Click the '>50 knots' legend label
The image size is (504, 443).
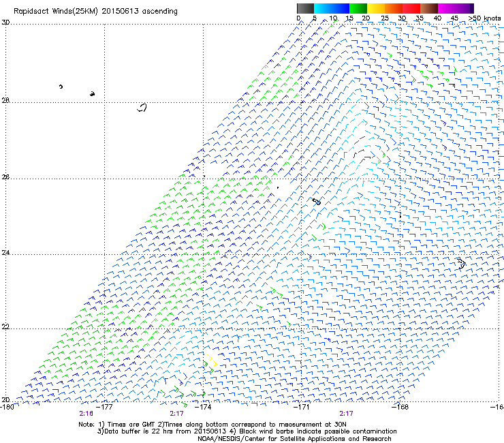[x=484, y=18]
